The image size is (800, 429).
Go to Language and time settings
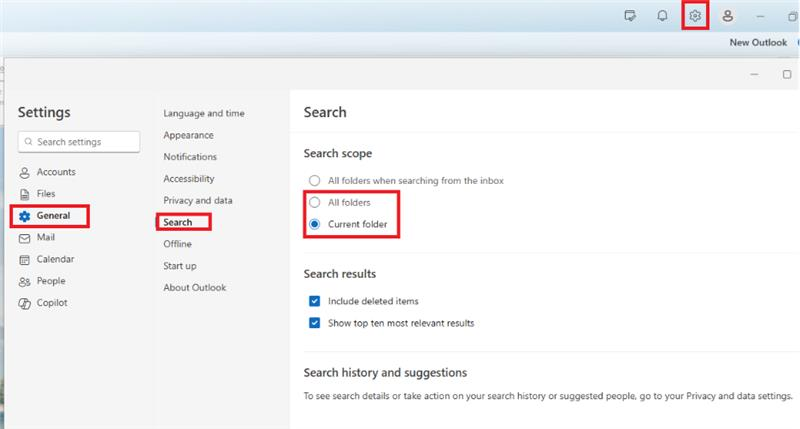click(204, 113)
